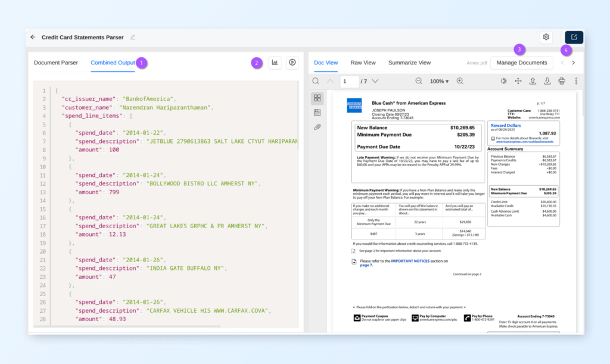610x364 pixels.
Task: Click the settings gear in the top bar
Action: 546,36
